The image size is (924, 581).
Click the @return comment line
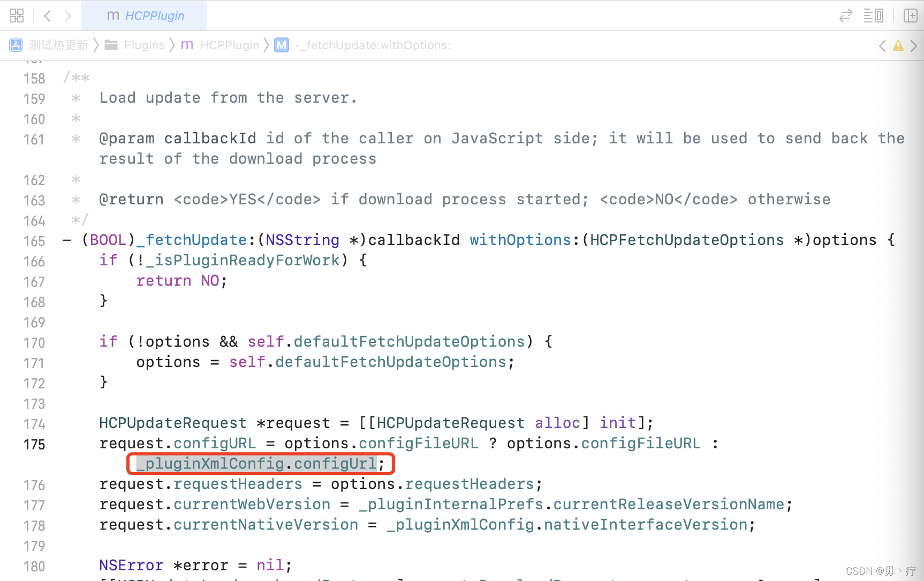465,199
